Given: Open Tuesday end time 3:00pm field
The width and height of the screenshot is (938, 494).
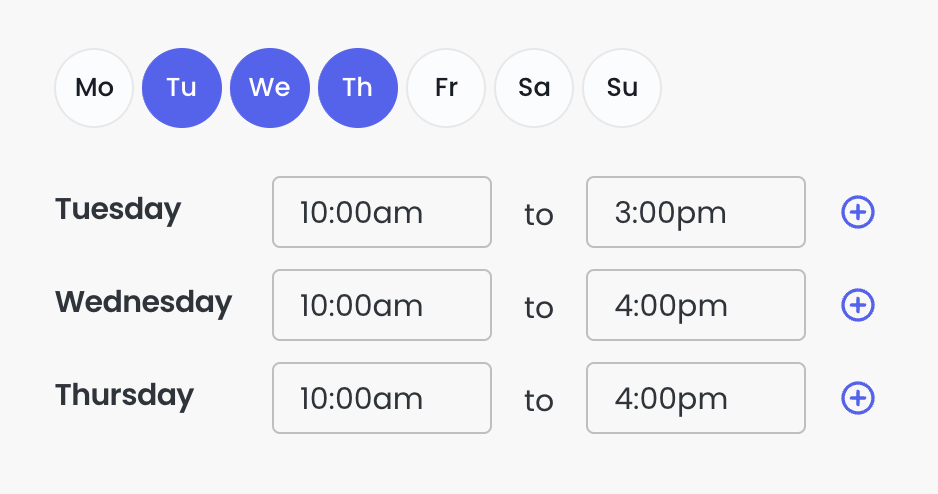Looking at the screenshot, I should tap(696, 212).
